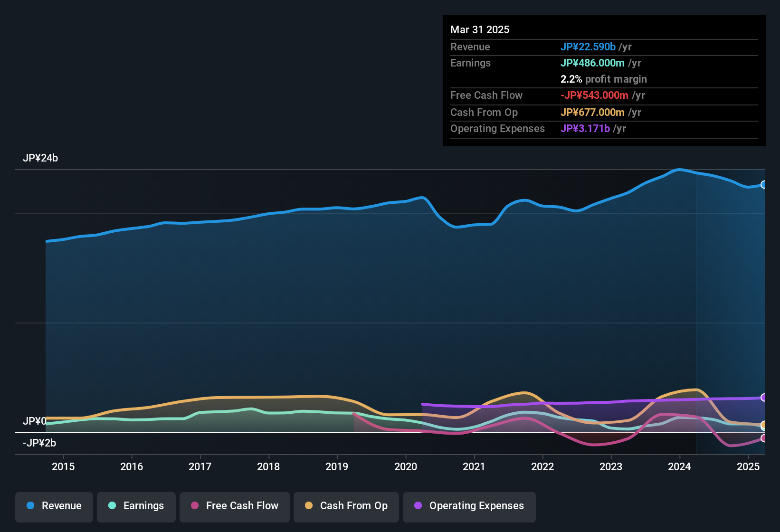The height and width of the screenshot is (532, 780).
Task: Click the 2024 x-axis label
Action: tap(679, 466)
